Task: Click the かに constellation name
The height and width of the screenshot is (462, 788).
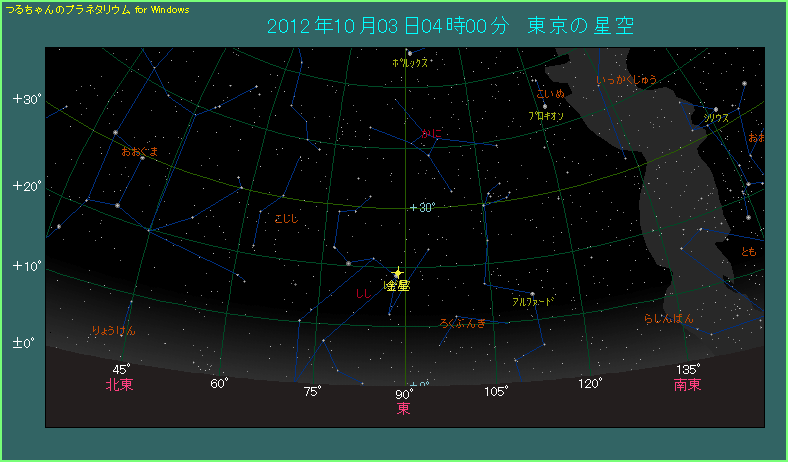Action: point(432,132)
